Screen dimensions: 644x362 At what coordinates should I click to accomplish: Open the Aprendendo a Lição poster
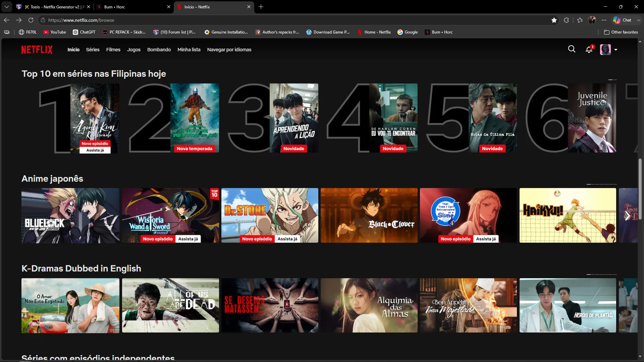pyautogui.click(x=294, y=118)
